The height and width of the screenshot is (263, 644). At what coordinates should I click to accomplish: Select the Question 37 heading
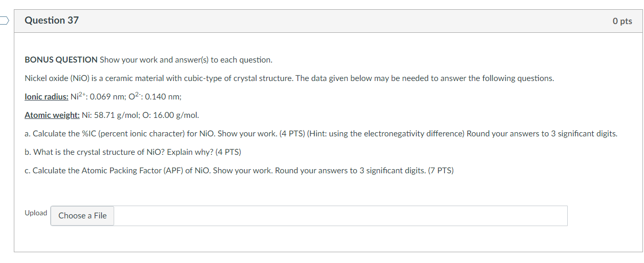pos(52,21)
